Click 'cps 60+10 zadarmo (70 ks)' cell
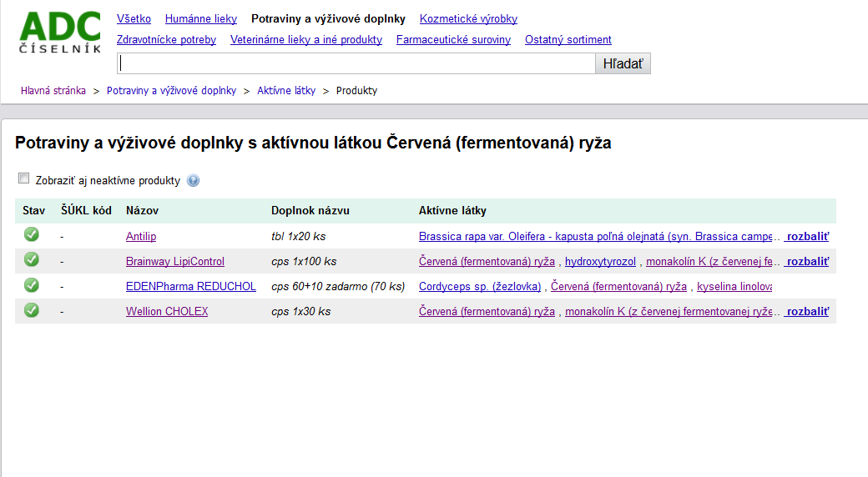868x477 pixels. (338, 287)
